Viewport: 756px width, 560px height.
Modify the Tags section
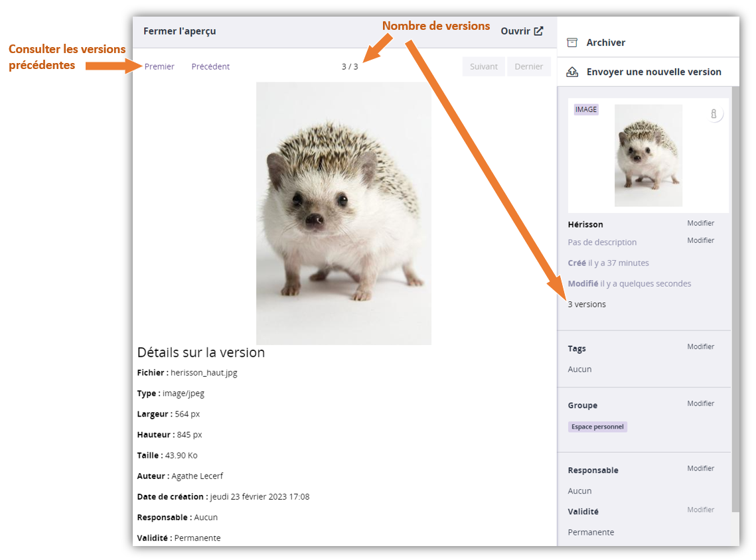coord(700,347)
